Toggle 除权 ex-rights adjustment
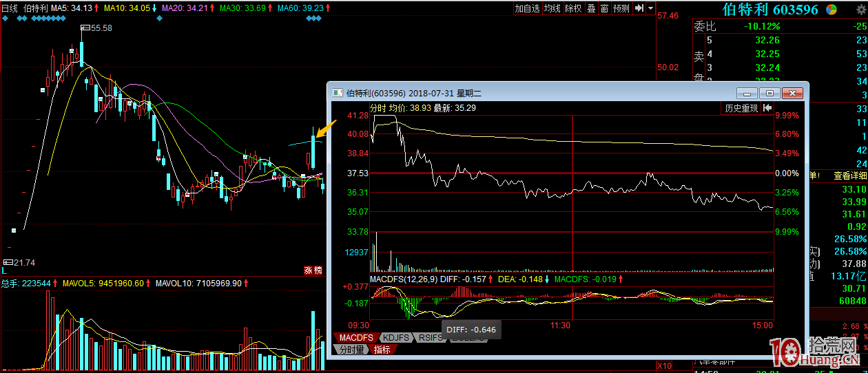 click(x=572, y=8)
